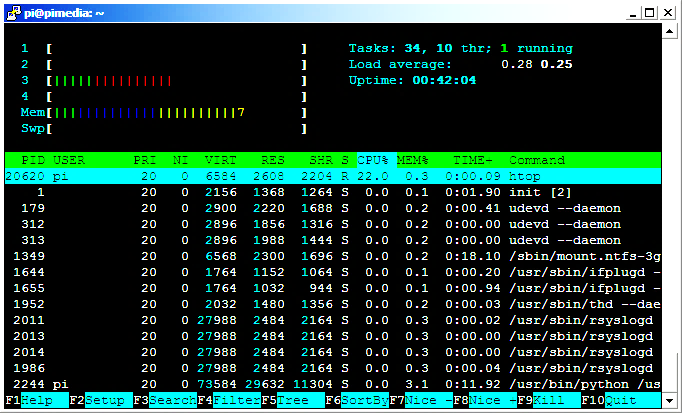Click the NI column header

tap(181, 160)
